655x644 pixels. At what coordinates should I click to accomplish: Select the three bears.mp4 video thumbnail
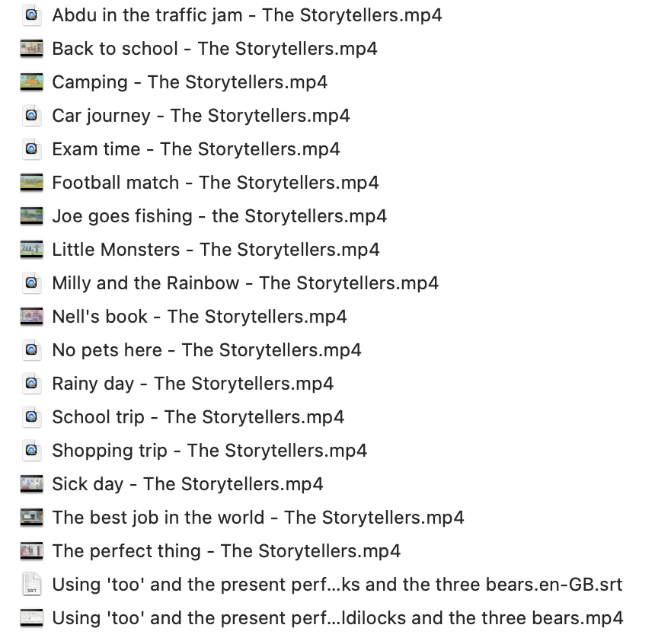pyautogui.click(x=31, y=618)
